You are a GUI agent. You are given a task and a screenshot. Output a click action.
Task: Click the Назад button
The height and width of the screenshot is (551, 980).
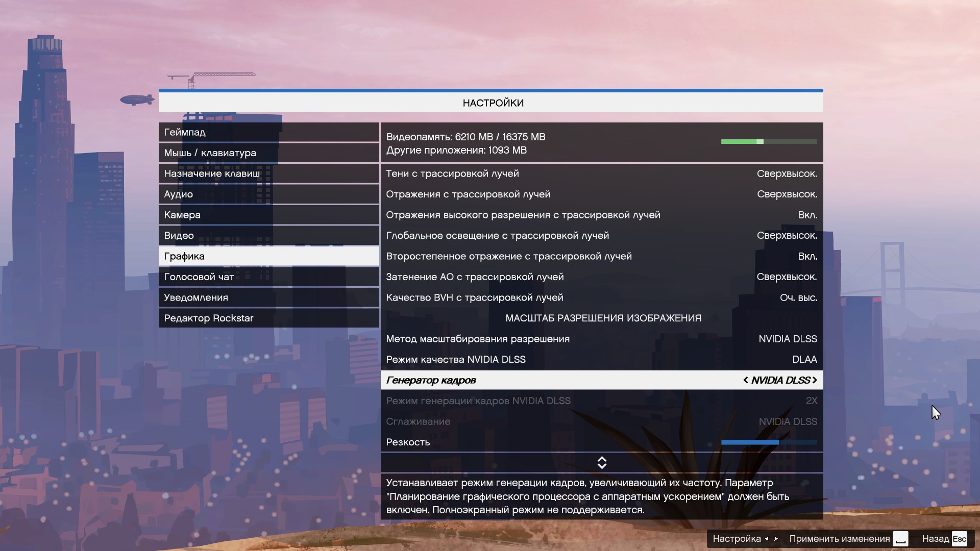pos(935,539)
